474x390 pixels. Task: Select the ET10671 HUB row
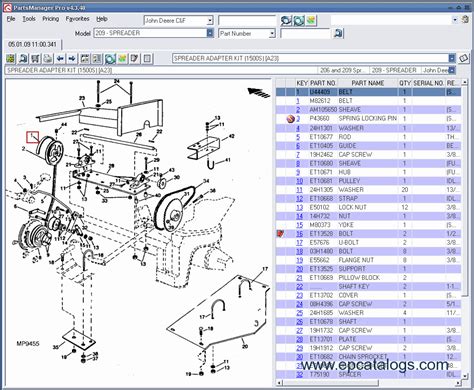[369, 172]
